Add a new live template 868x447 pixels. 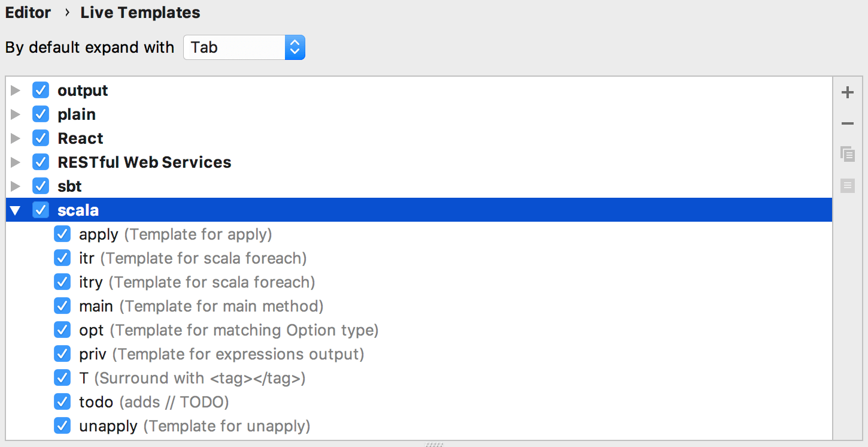coord(848,92)
